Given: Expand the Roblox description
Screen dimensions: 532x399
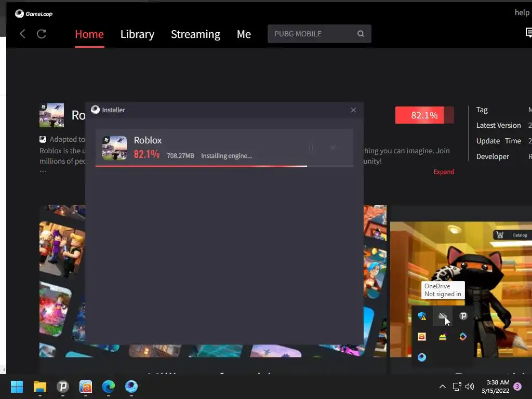Looking at the screenshot, I should [444, 172].
